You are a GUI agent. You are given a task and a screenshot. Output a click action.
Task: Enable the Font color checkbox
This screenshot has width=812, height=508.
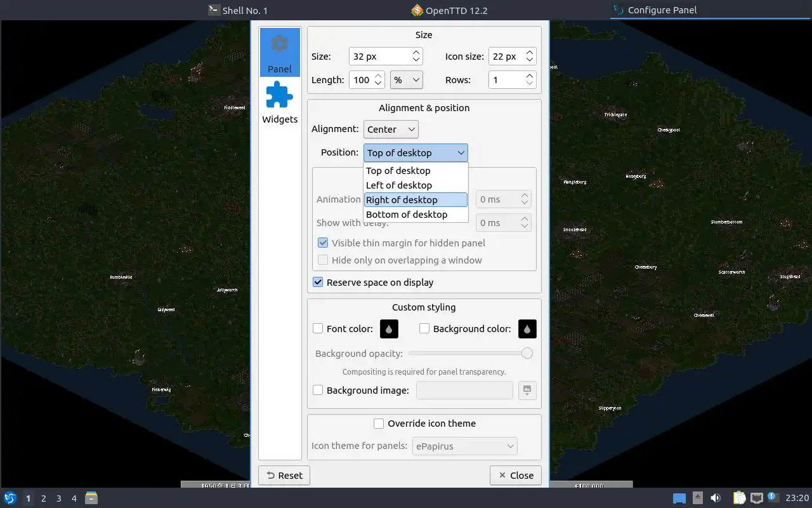pos(318,328)
